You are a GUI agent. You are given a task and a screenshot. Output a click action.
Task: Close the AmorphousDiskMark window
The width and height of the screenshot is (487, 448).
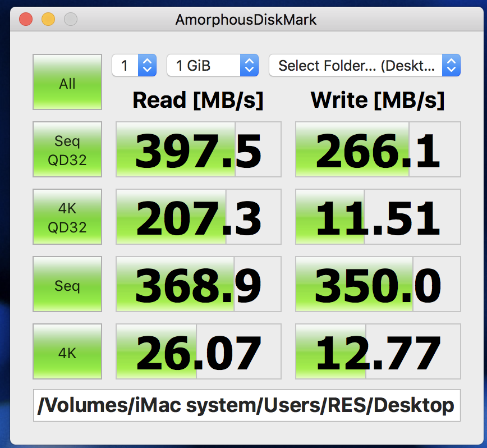(x=26, y=19)
